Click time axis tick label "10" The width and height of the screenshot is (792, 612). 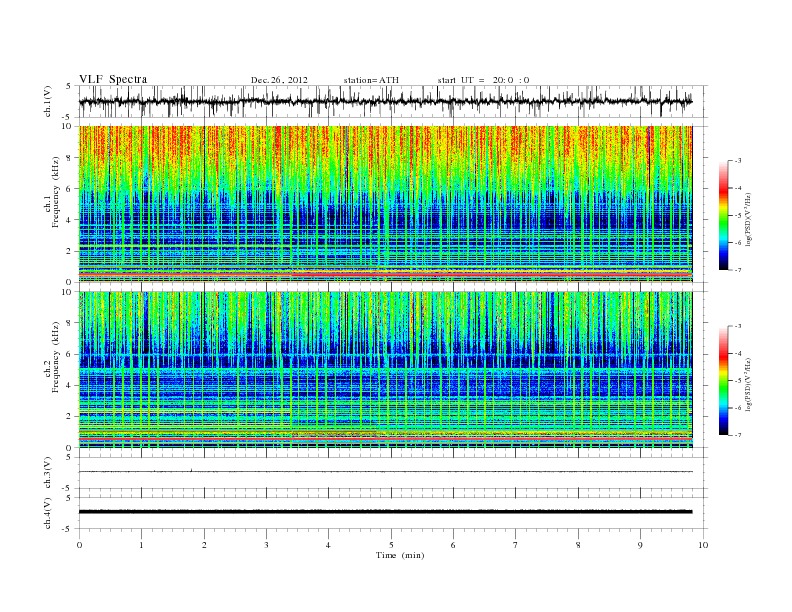point(703,545)
